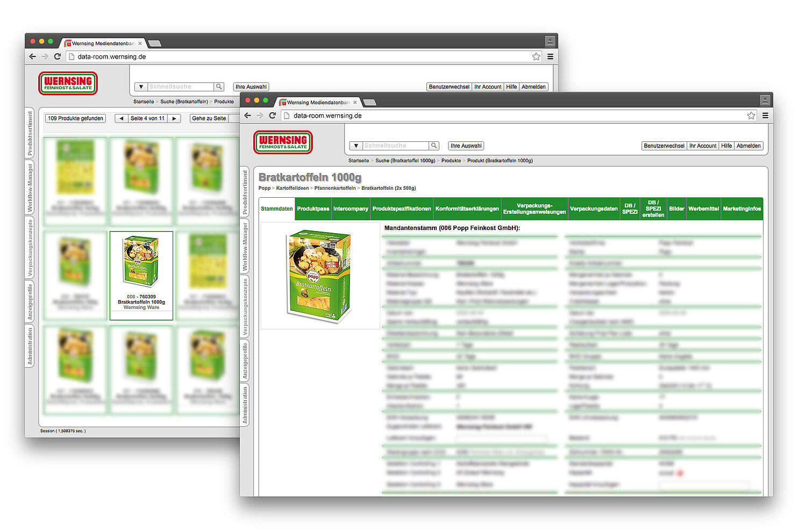
Task: Open Produktsortiment side tab in front window
Action: click(245, 192)
